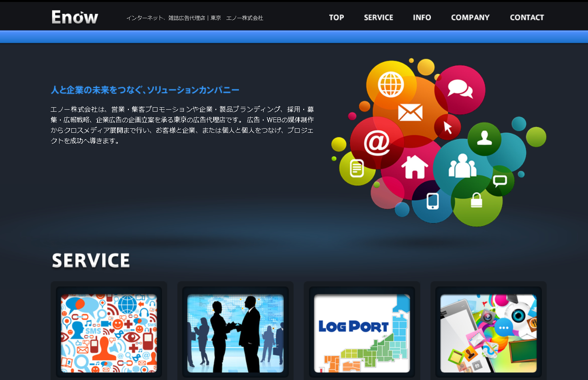Click the white house icon

click(x=415, y=167)
